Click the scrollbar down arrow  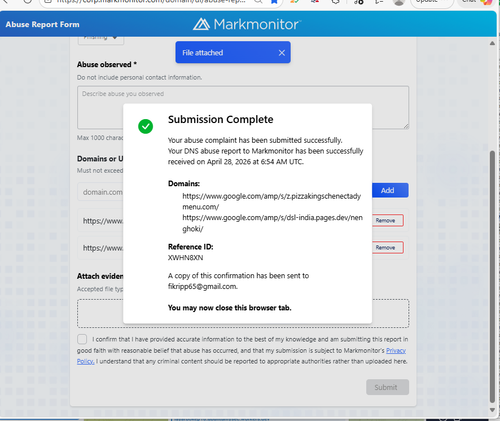[x=492, y=410]
